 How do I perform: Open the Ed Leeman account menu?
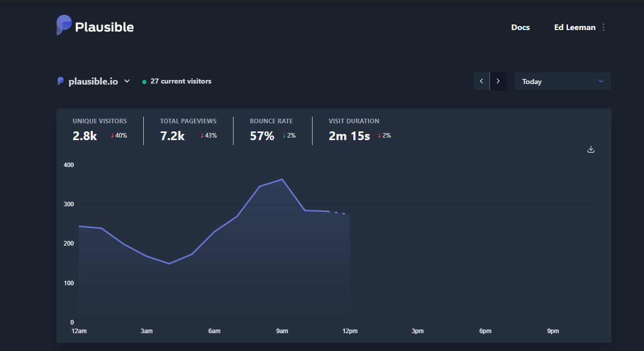tap(575, 28)
